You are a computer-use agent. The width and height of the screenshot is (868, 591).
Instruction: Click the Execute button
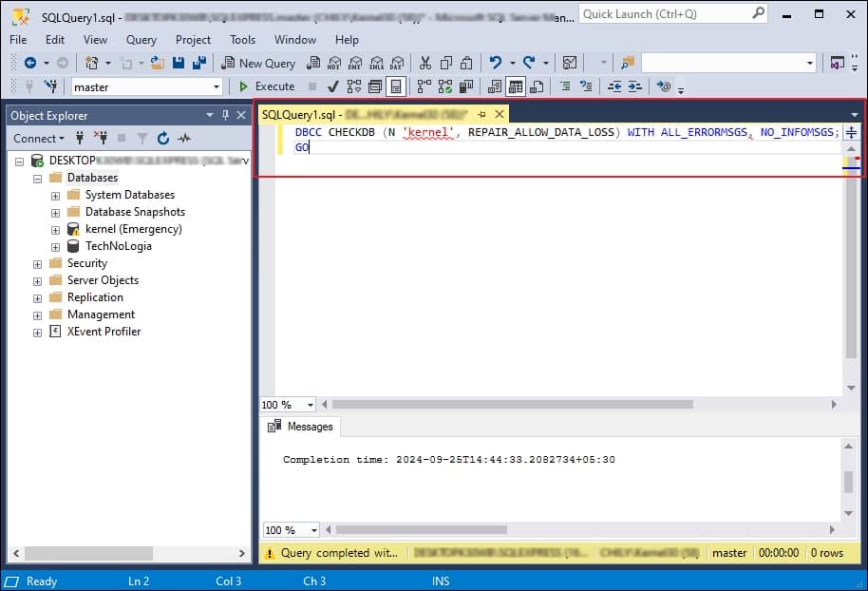point(267,86)
